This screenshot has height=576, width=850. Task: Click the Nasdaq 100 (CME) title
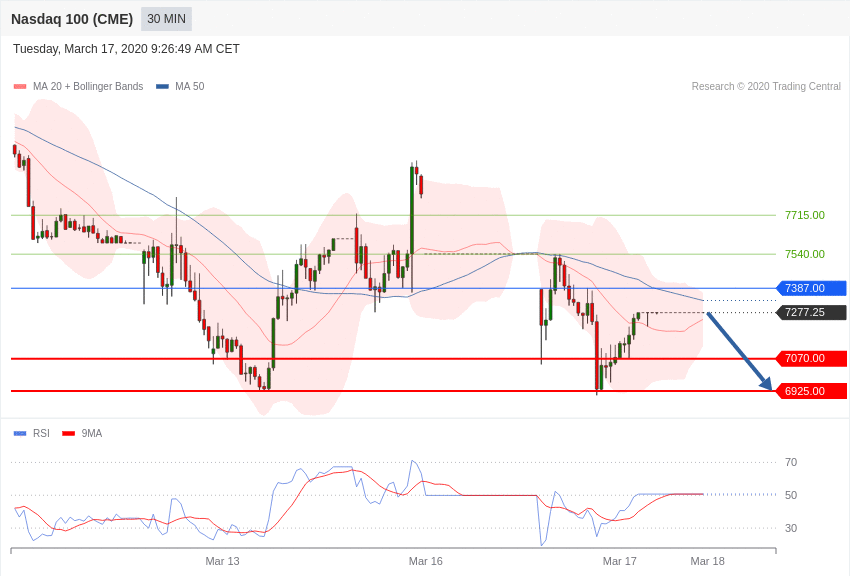[72, 19]
